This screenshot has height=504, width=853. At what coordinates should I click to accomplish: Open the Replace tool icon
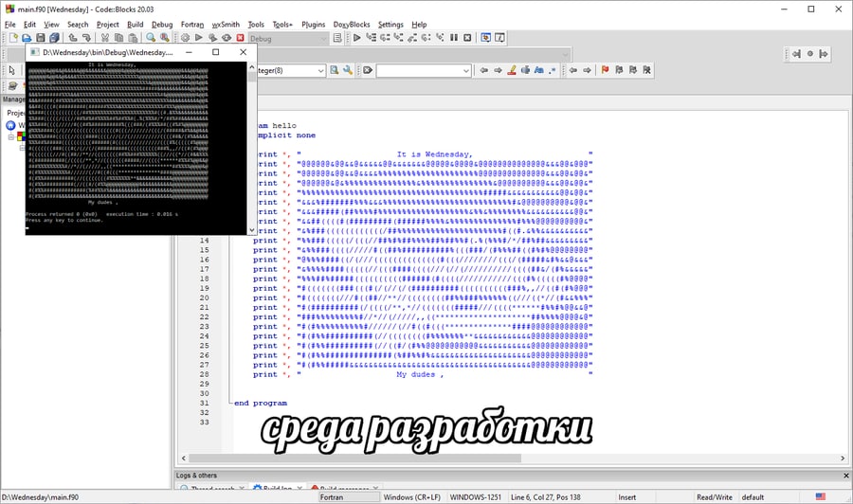[164, 38]
